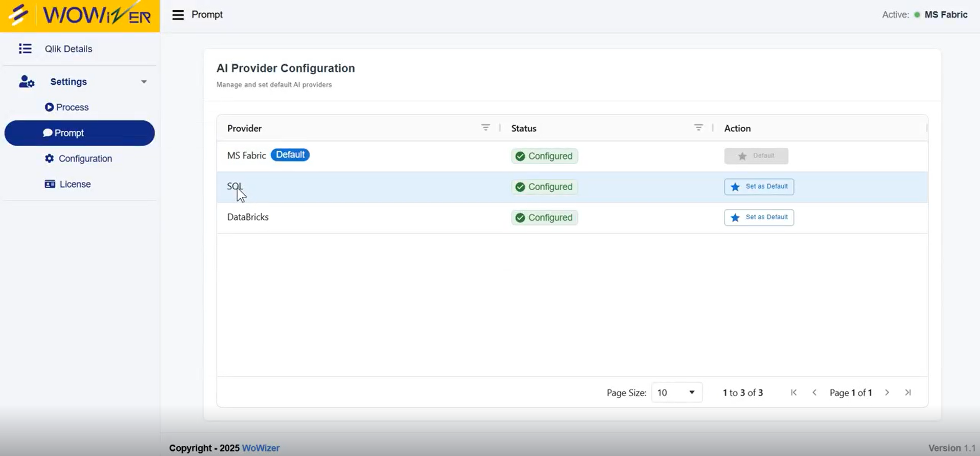Click the AI Provider Configuration heading
Screen dimensions: 980x456
pos(286,69)
